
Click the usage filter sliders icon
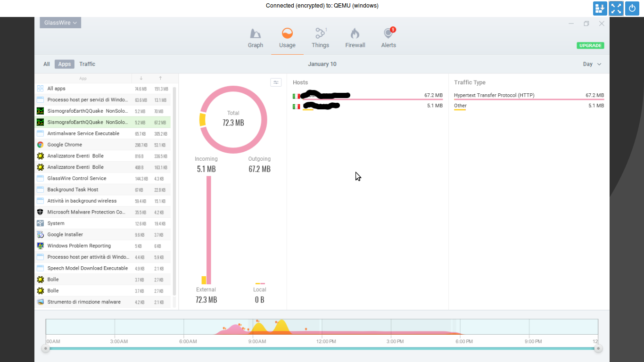[276, 82]
